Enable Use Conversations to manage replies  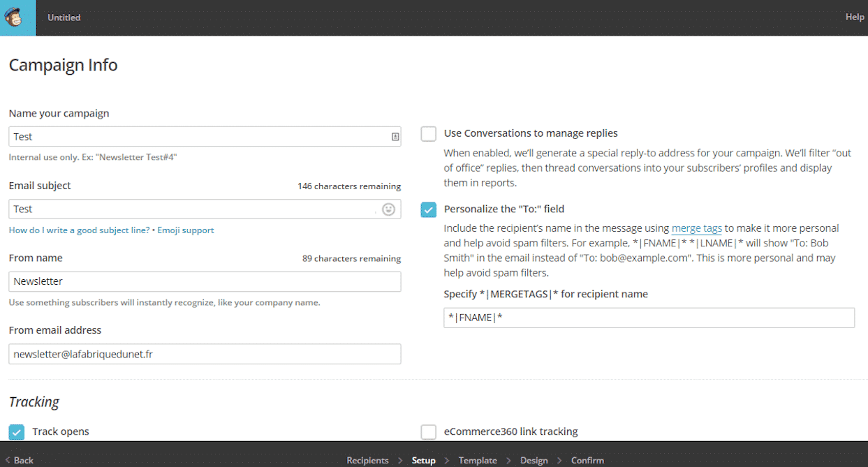coord(429,134)
